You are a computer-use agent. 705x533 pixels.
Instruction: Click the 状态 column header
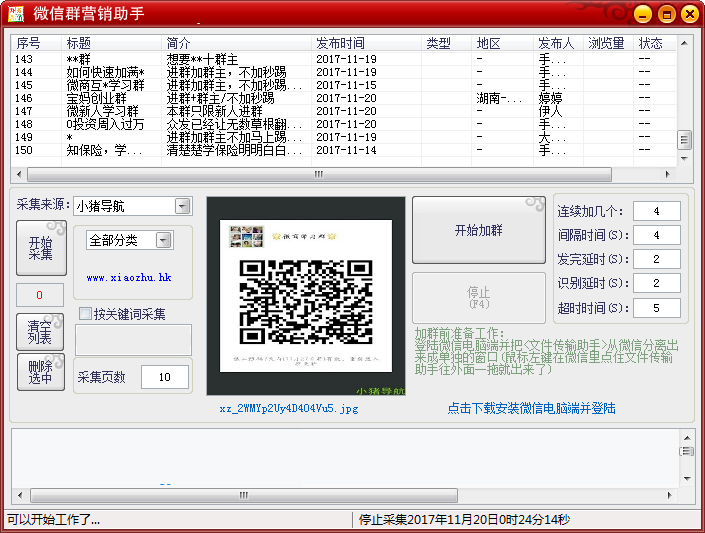(x=655, y=43)
